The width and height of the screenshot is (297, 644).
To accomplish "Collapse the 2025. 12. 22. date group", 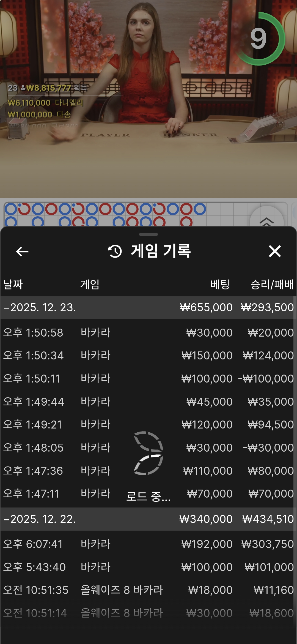I will tap(40, 519).
